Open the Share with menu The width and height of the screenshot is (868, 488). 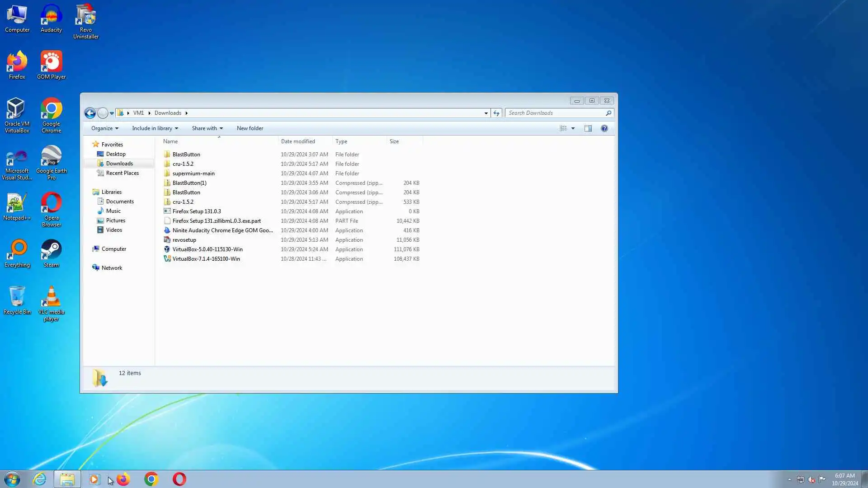click(207, 128)
